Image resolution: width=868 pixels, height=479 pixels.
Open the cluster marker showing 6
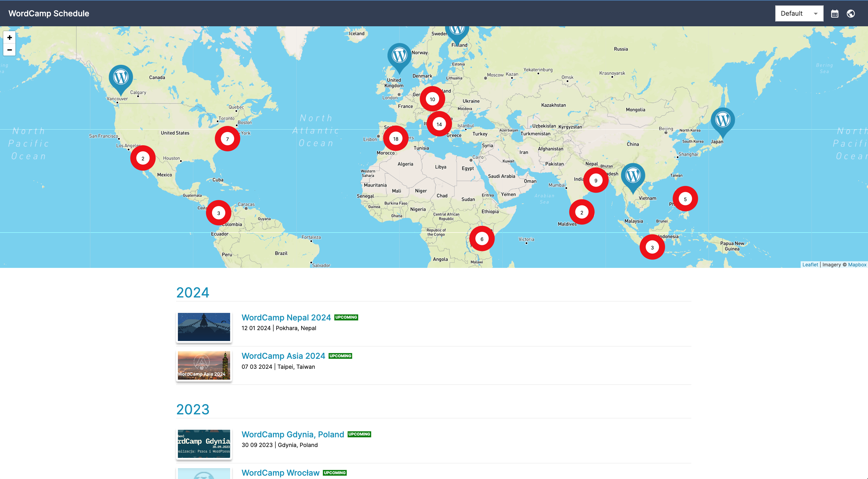[482, 239]
